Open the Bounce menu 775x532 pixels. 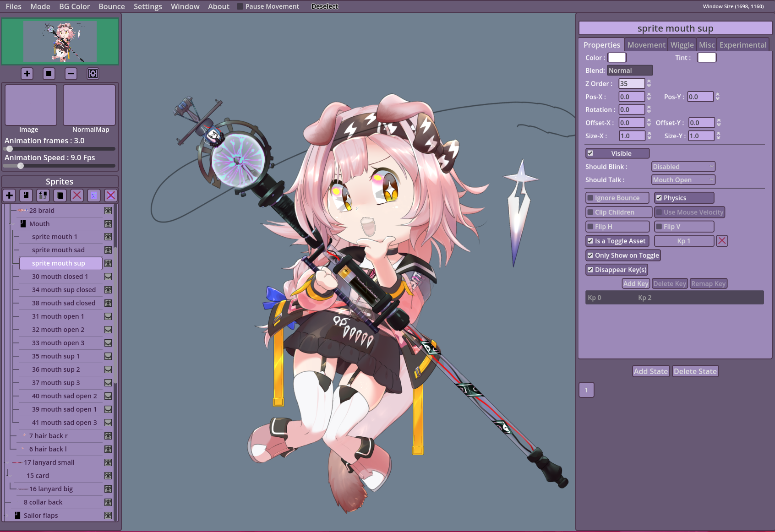click(112, 6)
